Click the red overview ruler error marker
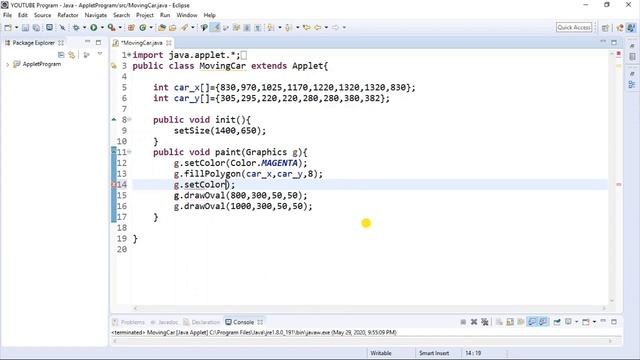This screenshot has height=360, width=640. point(619,185)
